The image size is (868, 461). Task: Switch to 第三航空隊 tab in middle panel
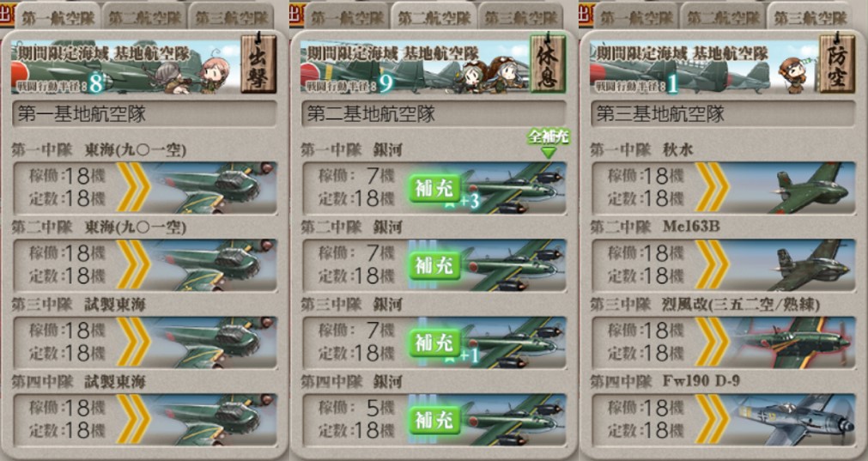pos(521,16)
